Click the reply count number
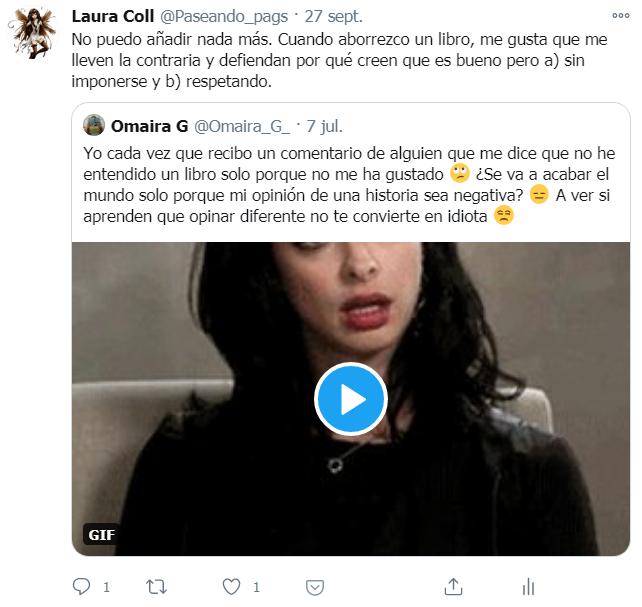This screenshot has height=607, width=642. pos(106,587)
